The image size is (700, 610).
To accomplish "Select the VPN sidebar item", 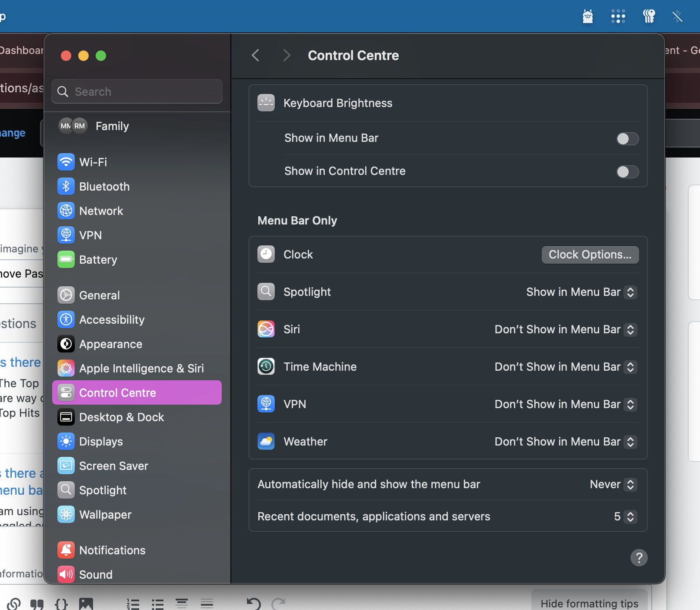I will pos(137,235).
